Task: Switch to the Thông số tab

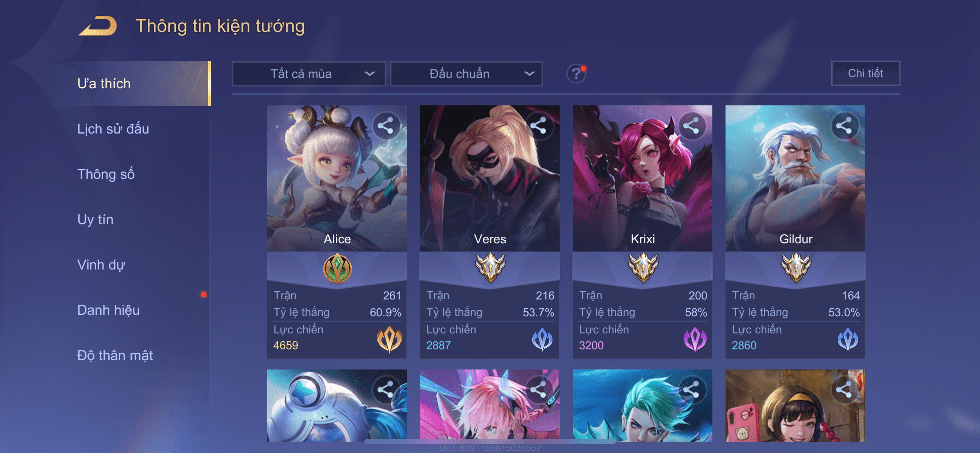Action: [x=106, y=174]
